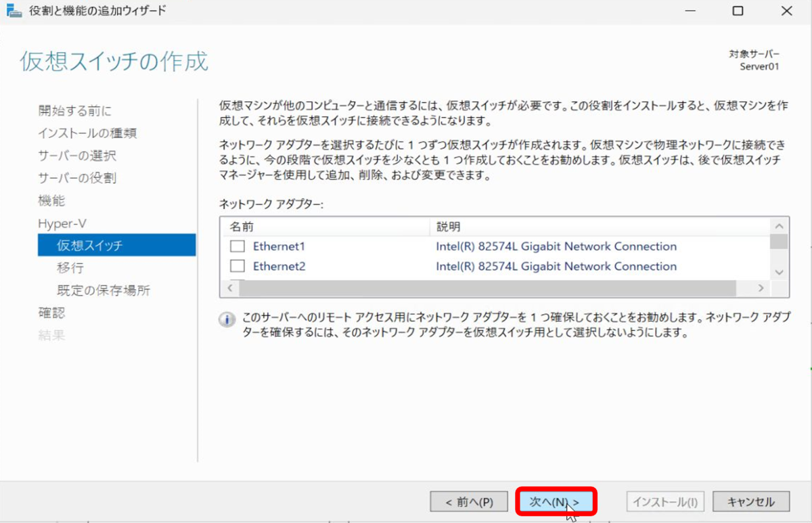
Task: Click the wizard icon in the title bar
Action: click(13, 11)
